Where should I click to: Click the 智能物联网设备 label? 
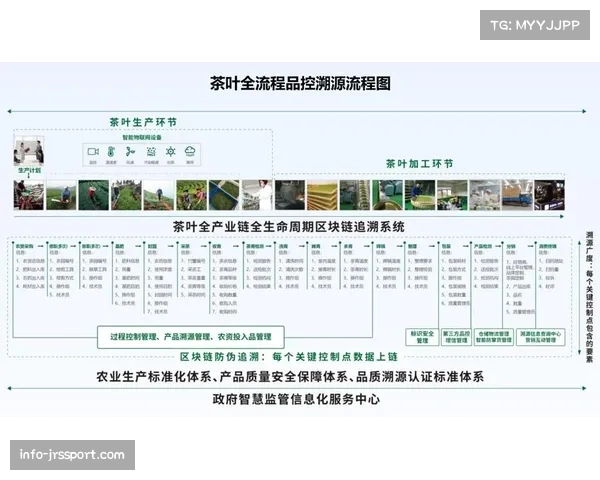point(142,137)
